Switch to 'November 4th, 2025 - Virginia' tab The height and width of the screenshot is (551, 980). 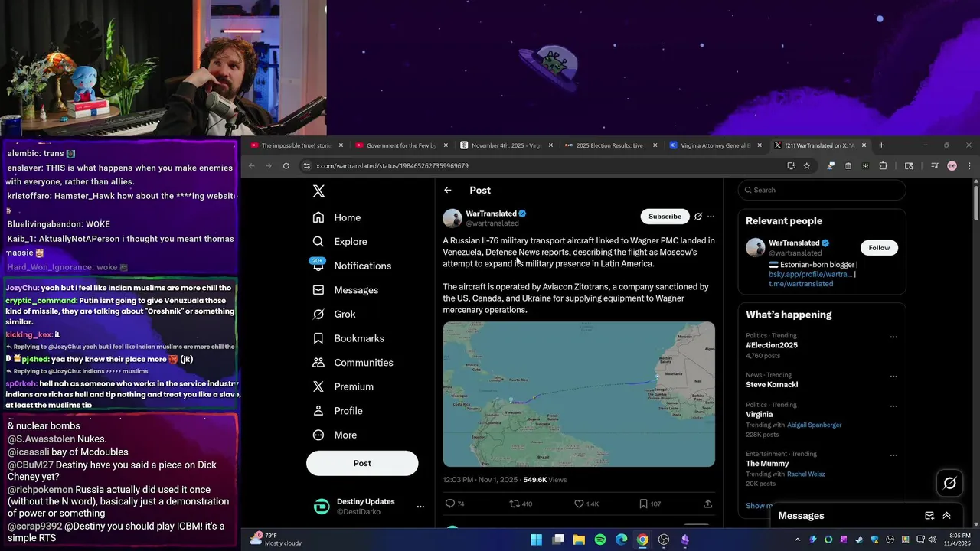[506, 145]
